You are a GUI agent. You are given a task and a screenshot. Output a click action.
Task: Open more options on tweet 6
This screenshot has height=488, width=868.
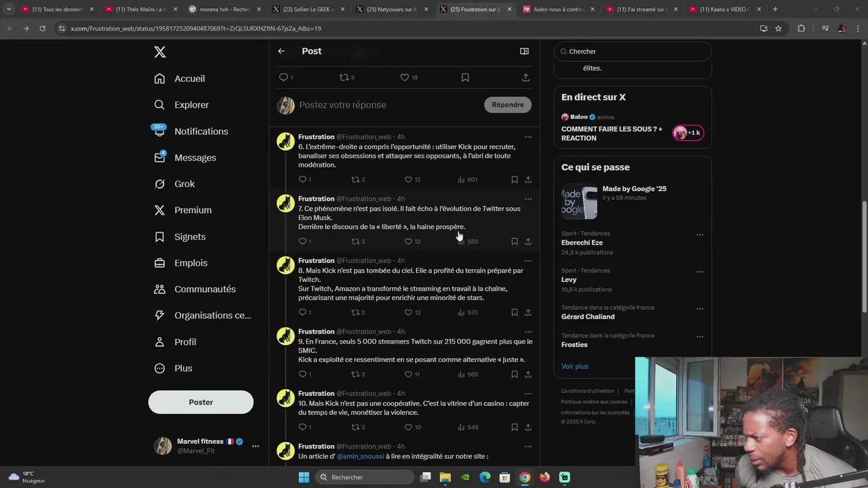[x=528, y=137]
